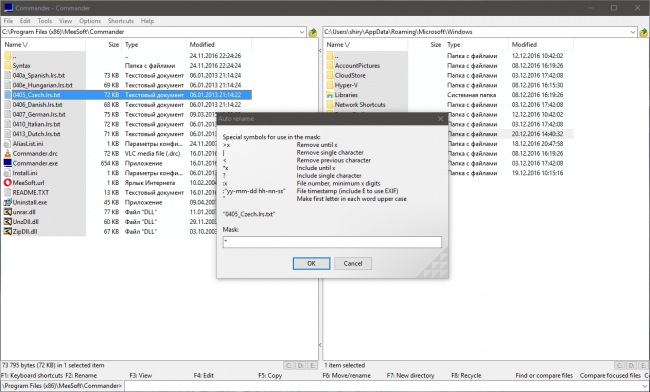Close the Auto rename dialog
Image resolution: width=650 pixels, height=392 pixels.
(440, 119)
